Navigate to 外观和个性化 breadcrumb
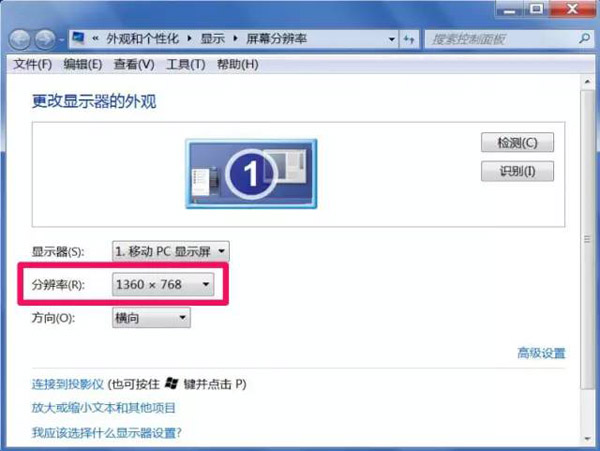This screenshot has width=600, height=451. [x=142, y=39]
